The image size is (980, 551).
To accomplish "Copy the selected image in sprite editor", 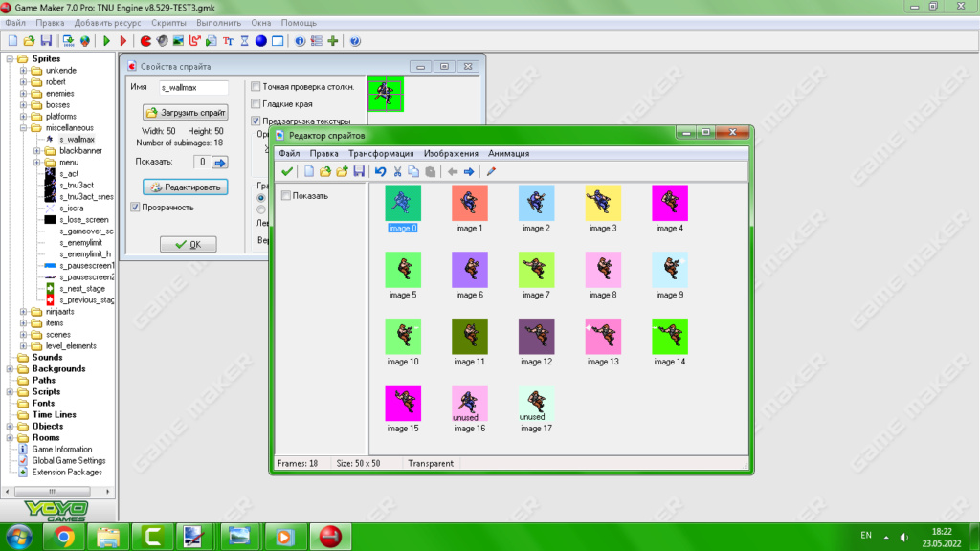I will pyautogui.click(x=413, y=171).
